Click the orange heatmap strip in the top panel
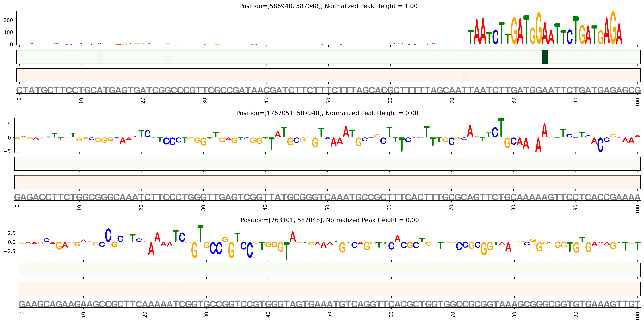 (x=329, y=75)
